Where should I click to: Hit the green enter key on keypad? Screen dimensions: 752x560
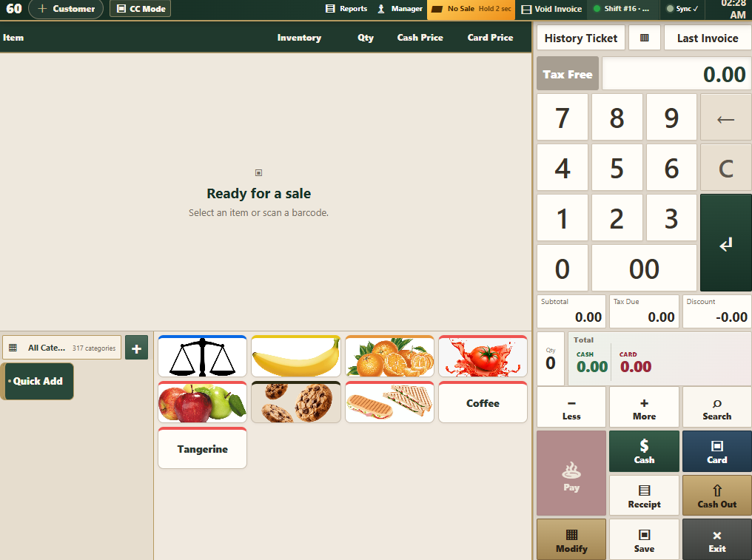click(x=725, y=243)
